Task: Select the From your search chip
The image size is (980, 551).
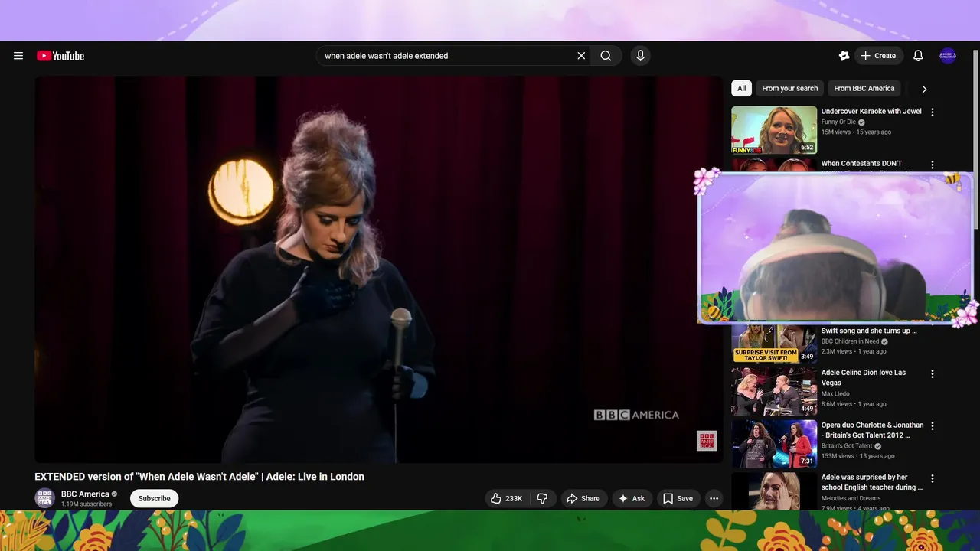Action: pos(790,89)
